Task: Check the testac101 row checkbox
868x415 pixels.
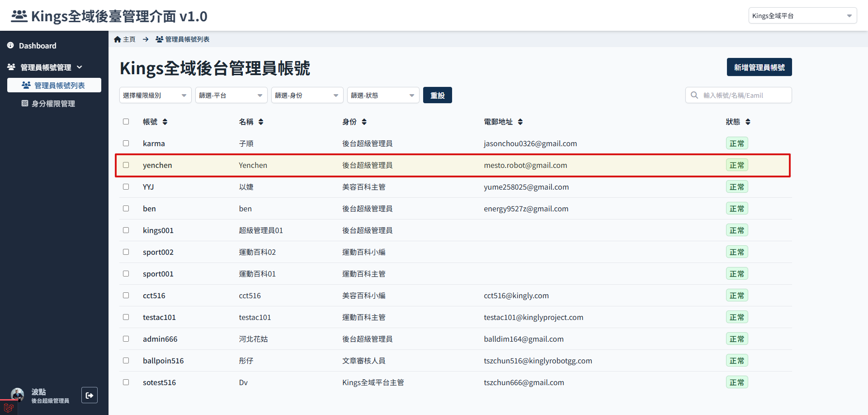Action: click(x=126, y=317)
